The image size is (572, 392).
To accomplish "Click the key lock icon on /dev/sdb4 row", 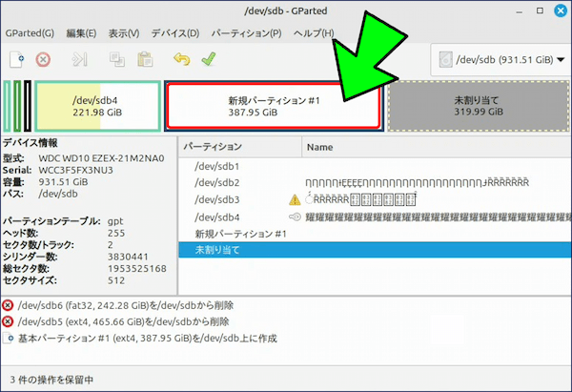I will pyautogui.click(x=295, y=217).
